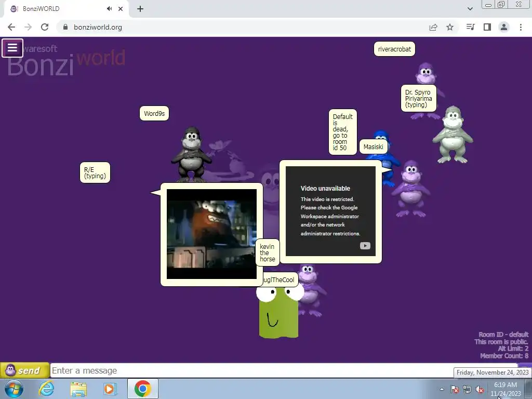Click the Masiski name tag

click(373, 147)
